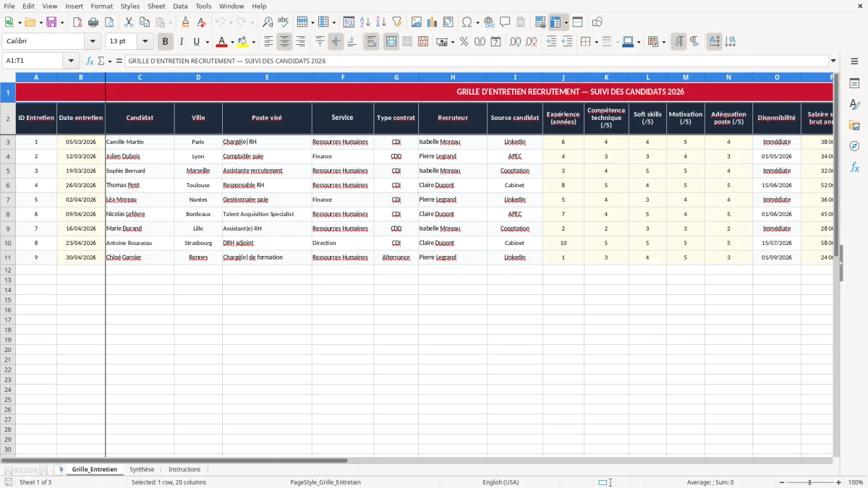Toggle Center Vertically alignment
Image resolution: width=868 pixels, height=488 pixels.
(x=336, y=42)
